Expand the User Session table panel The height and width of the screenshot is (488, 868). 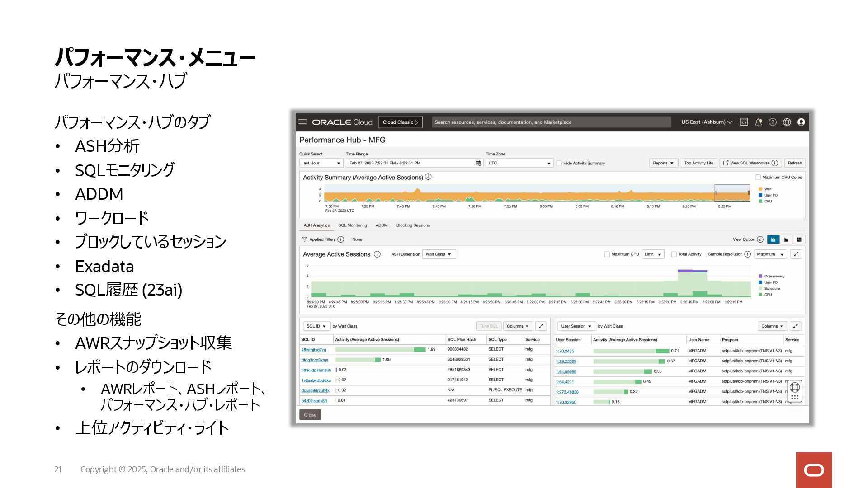(796, 326)
